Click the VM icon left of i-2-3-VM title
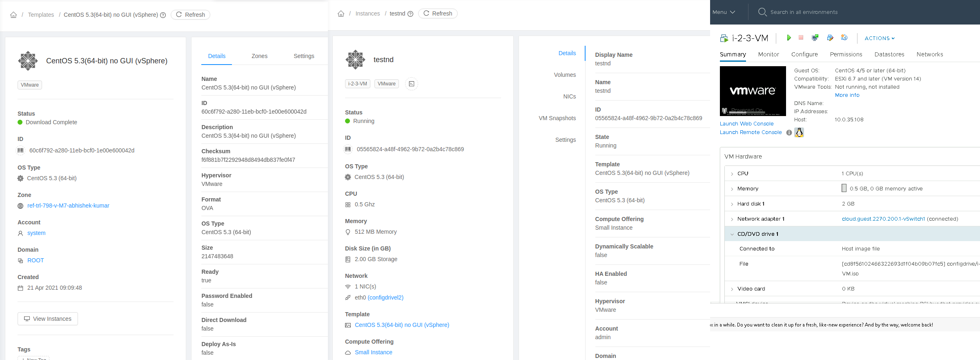 [x=724, y=38]
